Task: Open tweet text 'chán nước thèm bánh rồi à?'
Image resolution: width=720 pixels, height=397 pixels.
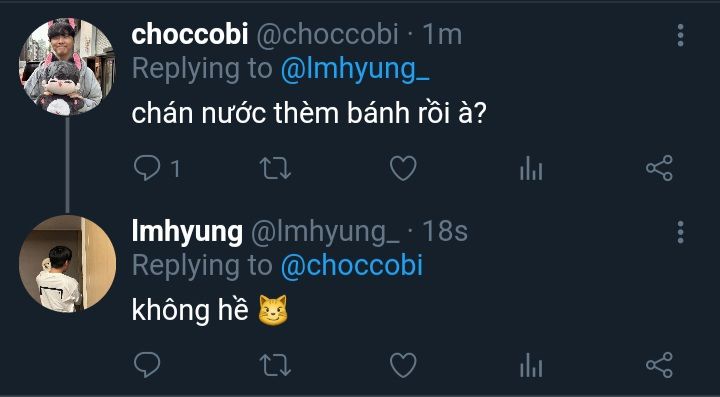Action: pos(309,113)
